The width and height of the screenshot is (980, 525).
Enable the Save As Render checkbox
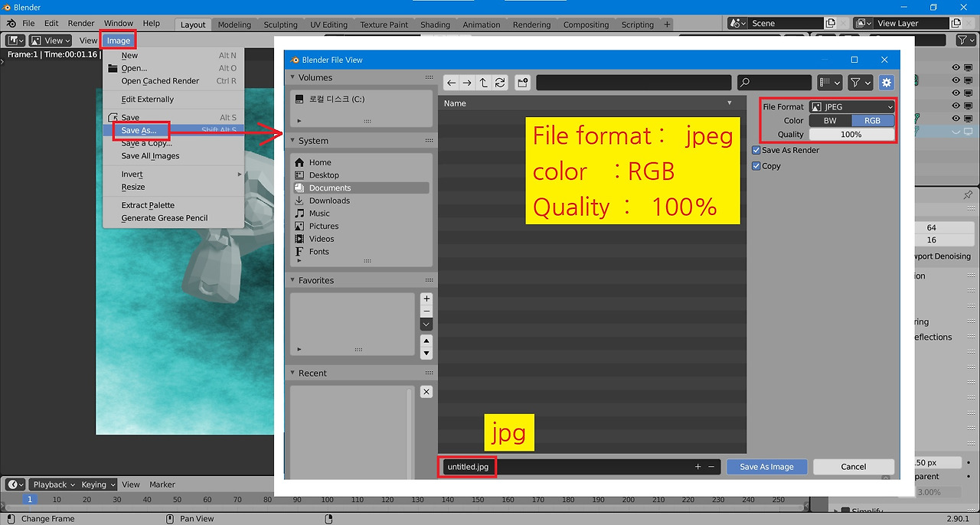756,151
